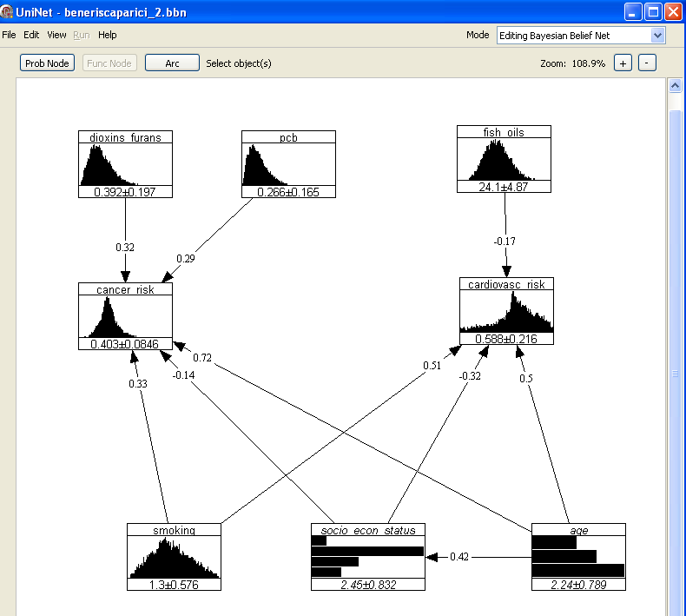Click the vertical scrollbar up arrow
Image resolution: width=686 pixels, height=616 pixels.
674,86
